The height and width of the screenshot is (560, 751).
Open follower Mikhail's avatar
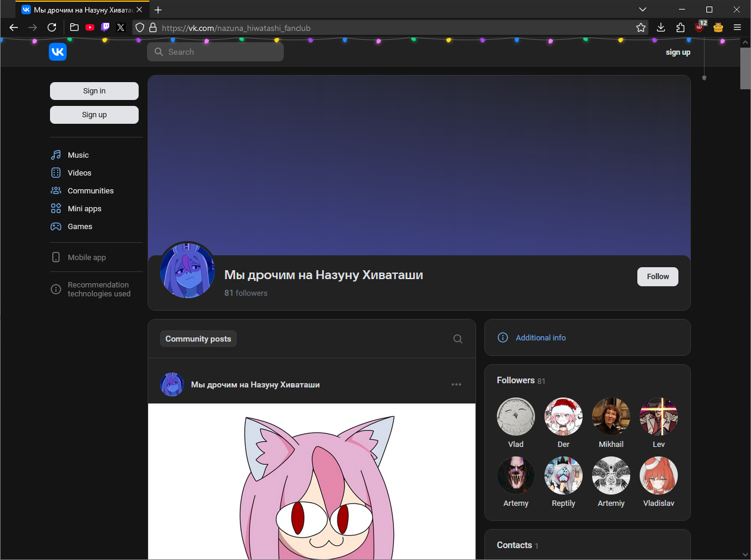tap(611, 417)
